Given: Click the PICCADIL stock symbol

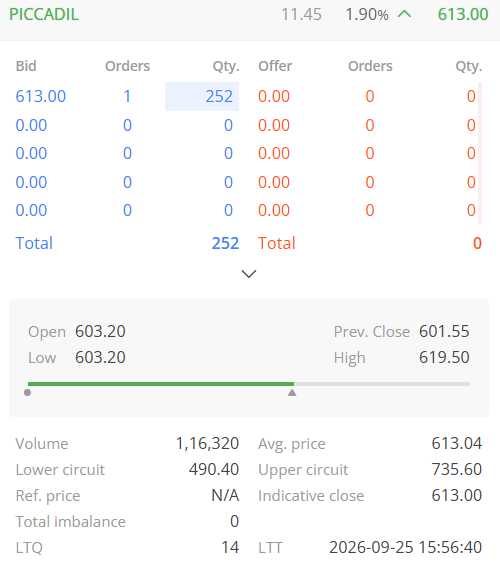Looking at the screenshot, I should (x=44, y=14).
